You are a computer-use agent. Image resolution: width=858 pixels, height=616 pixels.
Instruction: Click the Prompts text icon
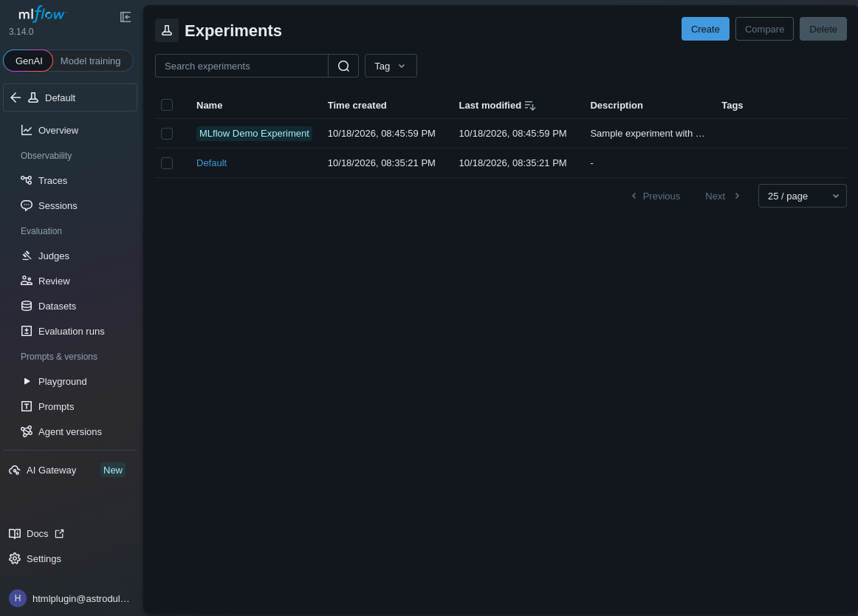(x=27, y=406)
